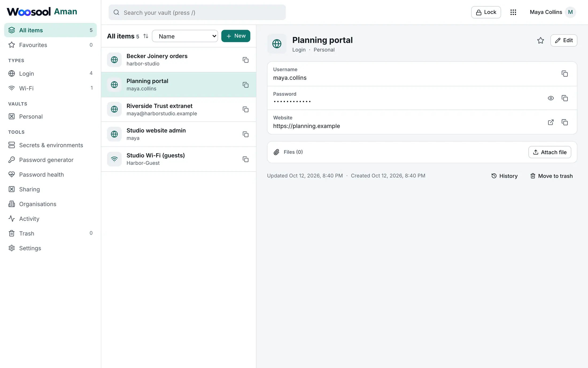Open Settings
Image resolution: width=588 pixels, height=368 pixels.
51,248
